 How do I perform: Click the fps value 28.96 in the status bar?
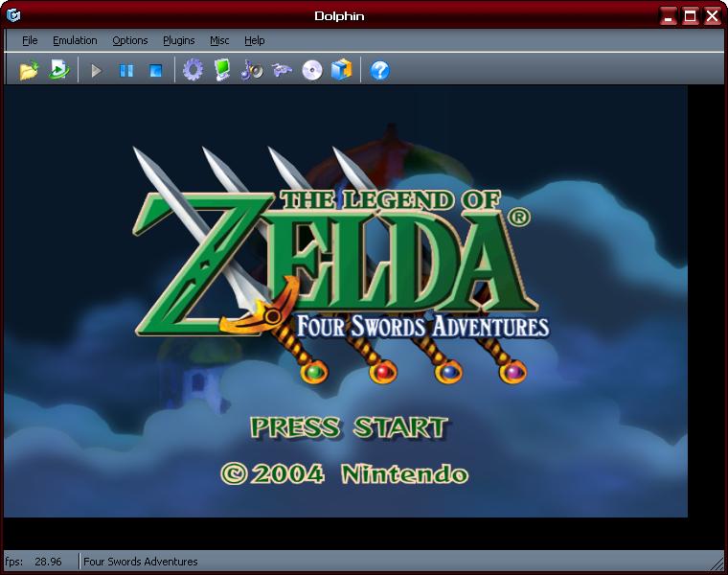point(48,562)
